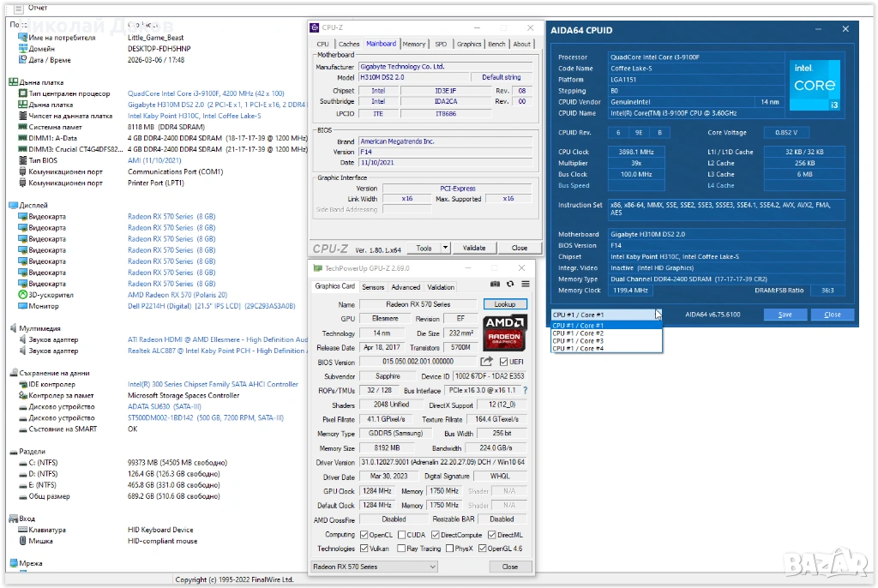Click the Intel Core i3 badge

814,87
